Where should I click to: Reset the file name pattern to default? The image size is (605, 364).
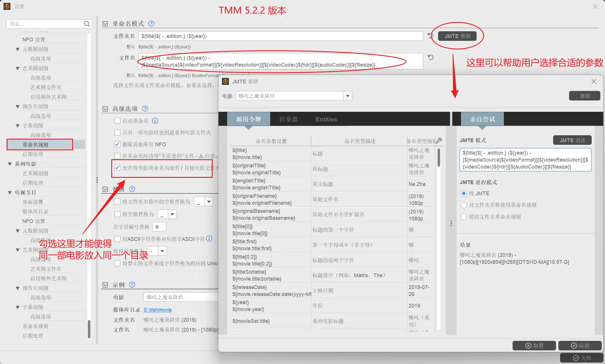tap(431, 57)
